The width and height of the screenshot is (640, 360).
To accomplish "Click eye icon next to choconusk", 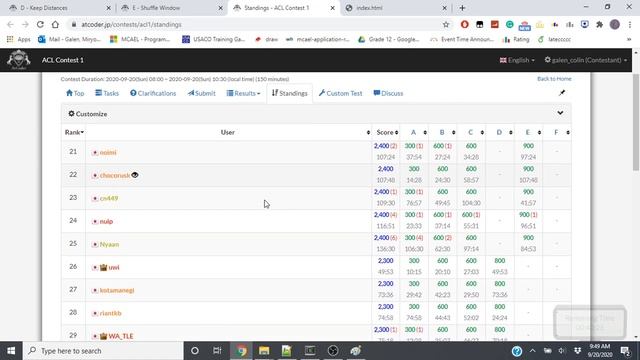I will [x=135, y=175].
